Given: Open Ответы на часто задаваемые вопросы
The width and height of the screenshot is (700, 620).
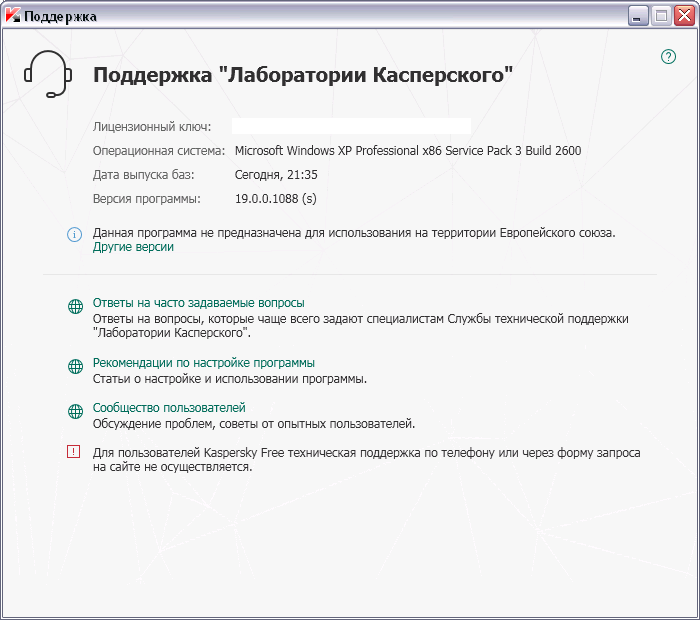Looking at the screenshot, I should [x=198, y=302].
